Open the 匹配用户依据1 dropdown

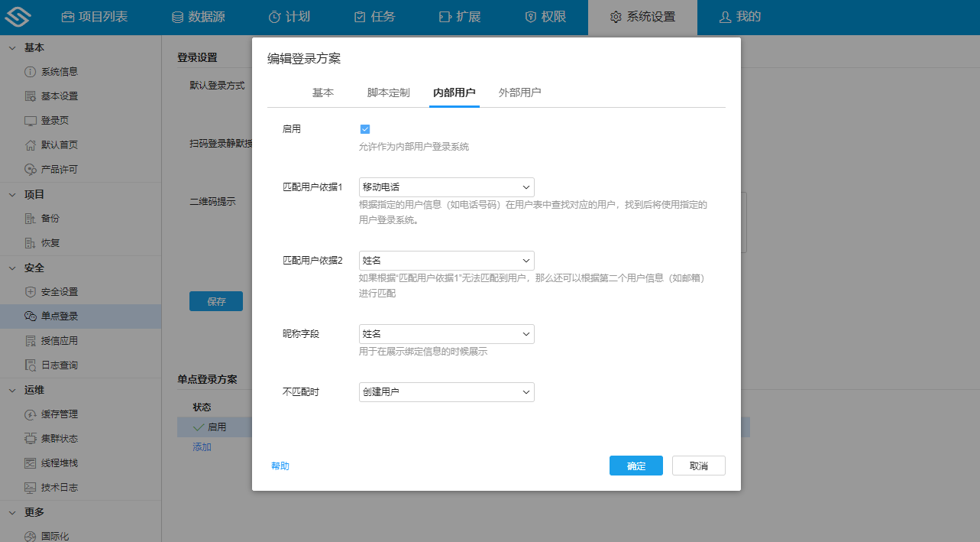point(446,187)
